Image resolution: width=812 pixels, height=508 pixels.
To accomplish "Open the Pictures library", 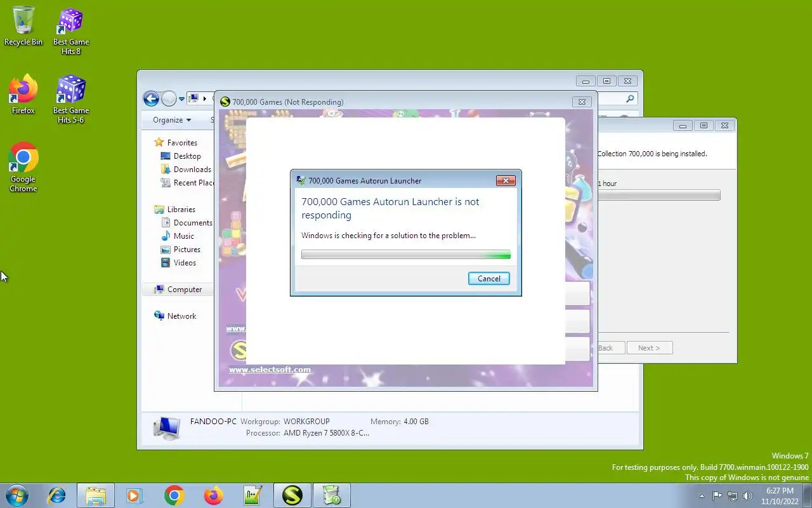I will 187,250.
